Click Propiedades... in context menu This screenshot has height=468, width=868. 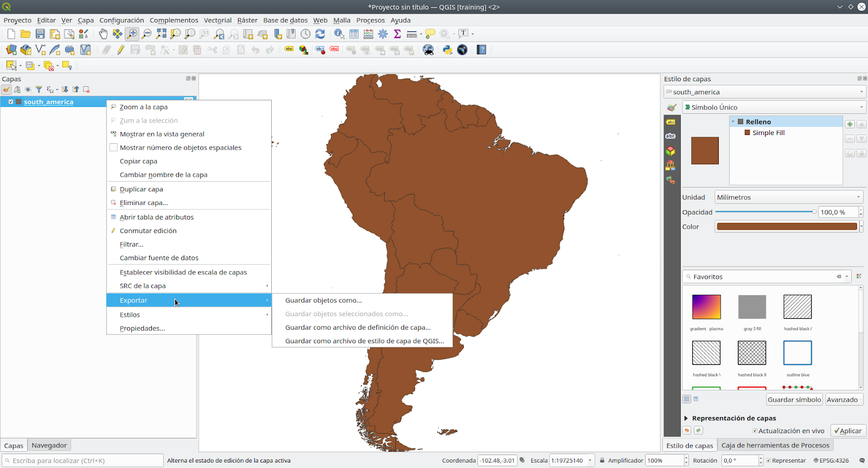pyautogui.click(x=142, y=328)
